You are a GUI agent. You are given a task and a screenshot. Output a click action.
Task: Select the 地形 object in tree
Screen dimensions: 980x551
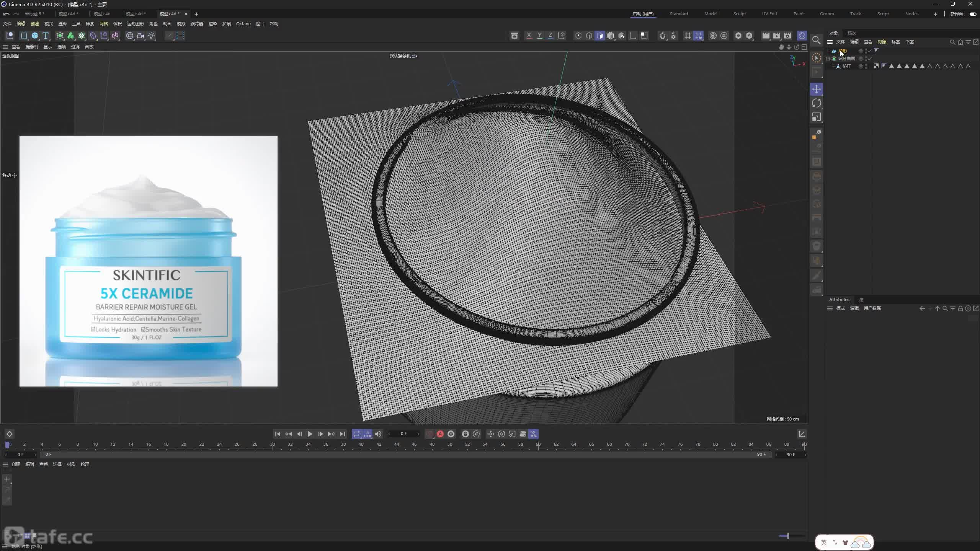(x=842, y=51)
